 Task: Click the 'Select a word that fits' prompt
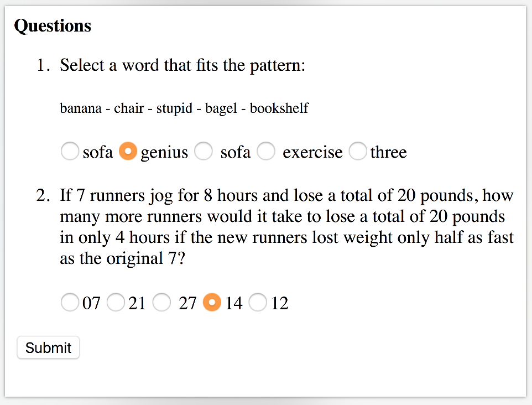coord(182,65)
